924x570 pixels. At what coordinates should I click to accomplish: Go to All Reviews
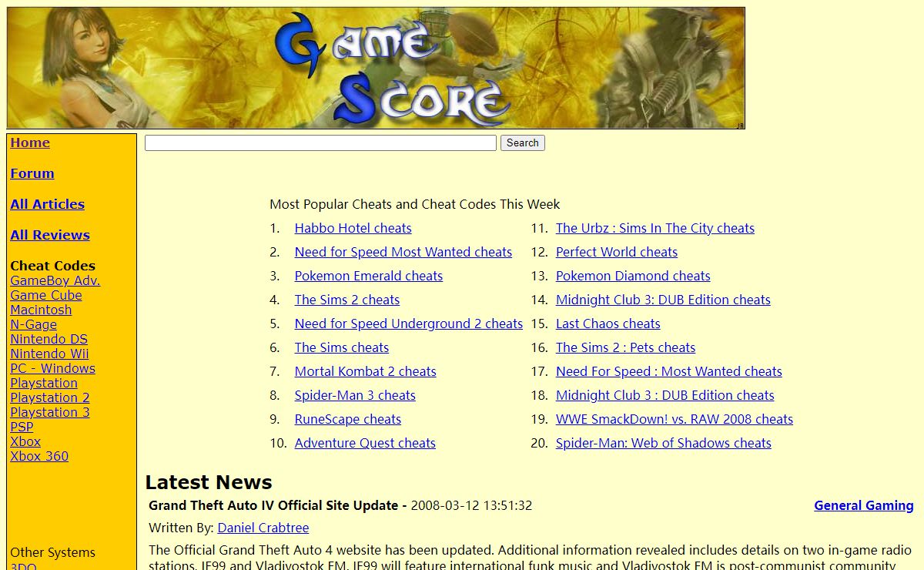click(50, 235)
